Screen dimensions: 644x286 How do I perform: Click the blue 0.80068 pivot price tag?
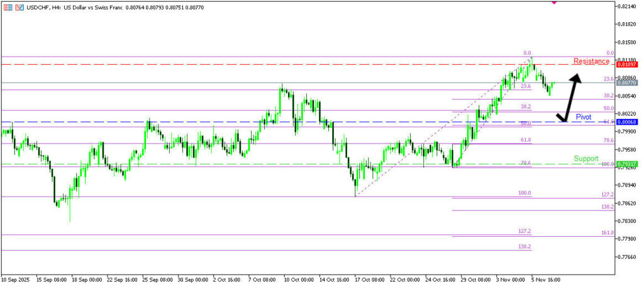(626, 122)
